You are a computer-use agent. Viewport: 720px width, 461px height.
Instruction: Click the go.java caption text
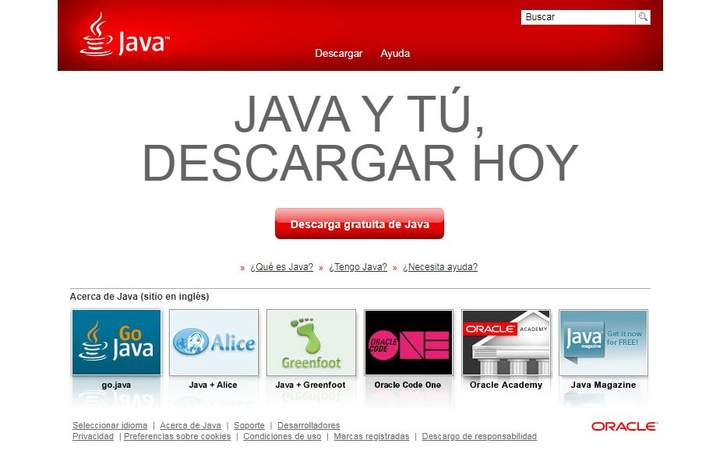pyautogui.click(x=116, y=385)
